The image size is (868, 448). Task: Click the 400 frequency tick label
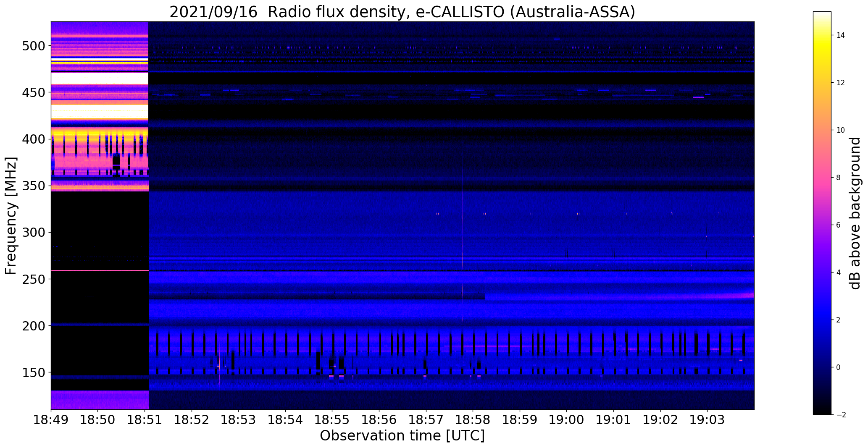coord(33,139)
